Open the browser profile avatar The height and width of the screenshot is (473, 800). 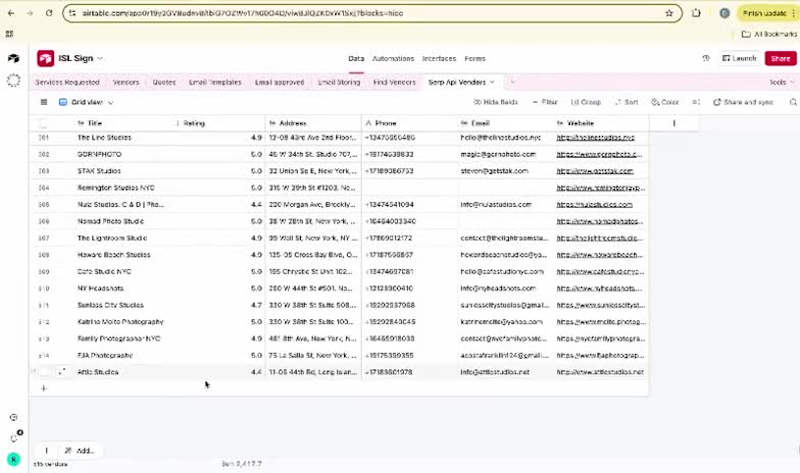[x=724, y=13]
